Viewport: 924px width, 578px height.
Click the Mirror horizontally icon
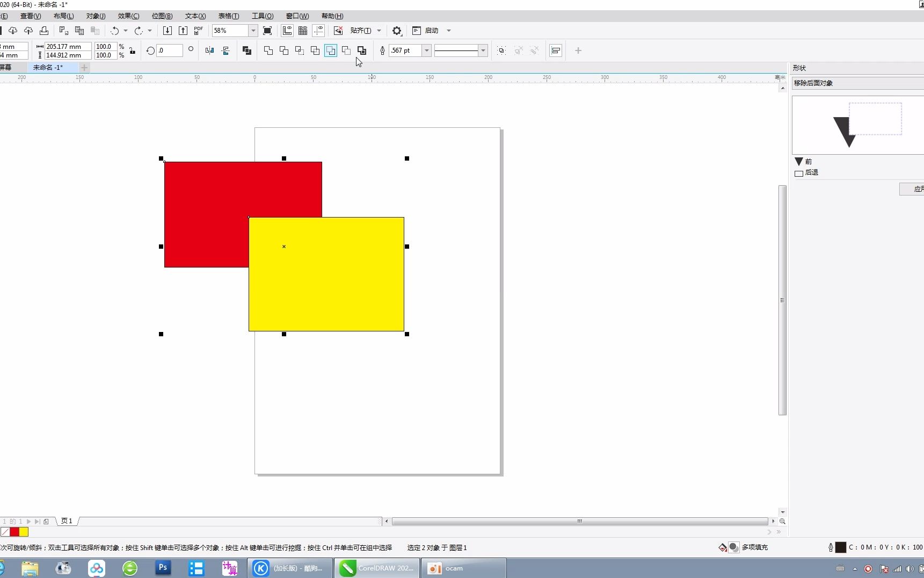(x=210, y=50)
